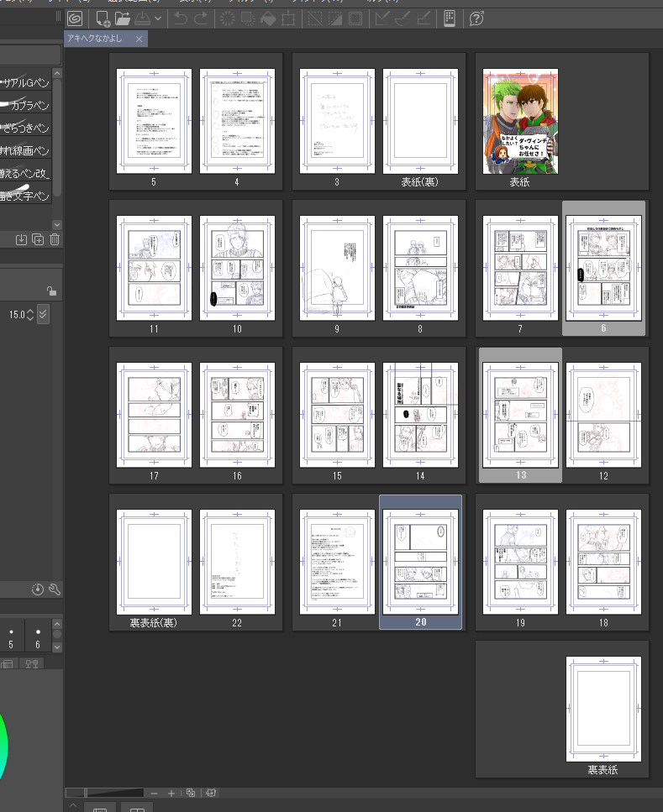This screenshot has height=812, width=663.
Task: Click the Save icon in toolbar
Action: [143, 19]
